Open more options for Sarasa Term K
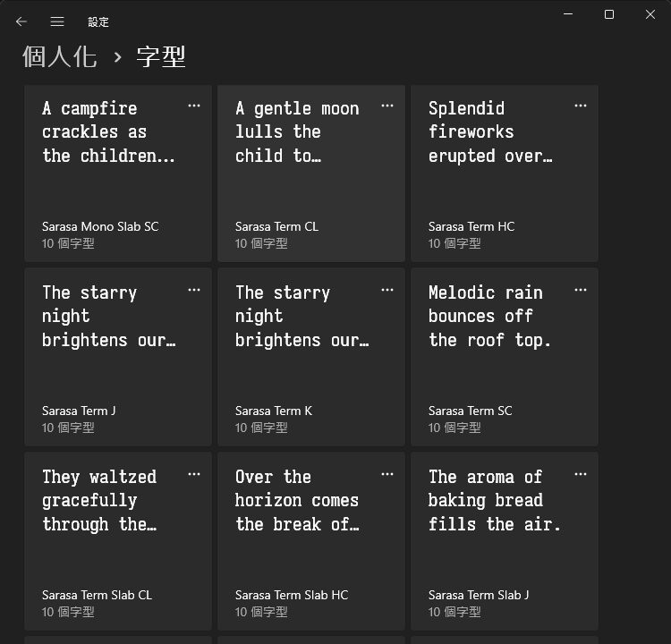 (x=387, y=290)
